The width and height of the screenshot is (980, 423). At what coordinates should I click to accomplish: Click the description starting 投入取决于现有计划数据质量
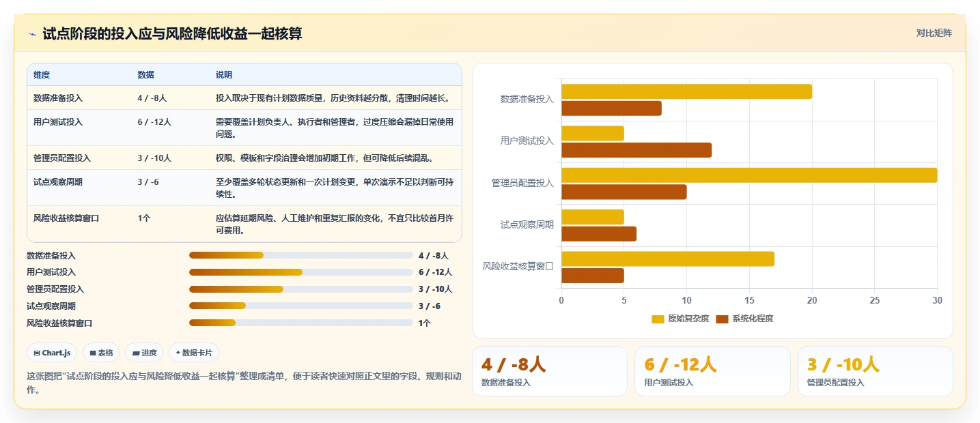(333, 98)
